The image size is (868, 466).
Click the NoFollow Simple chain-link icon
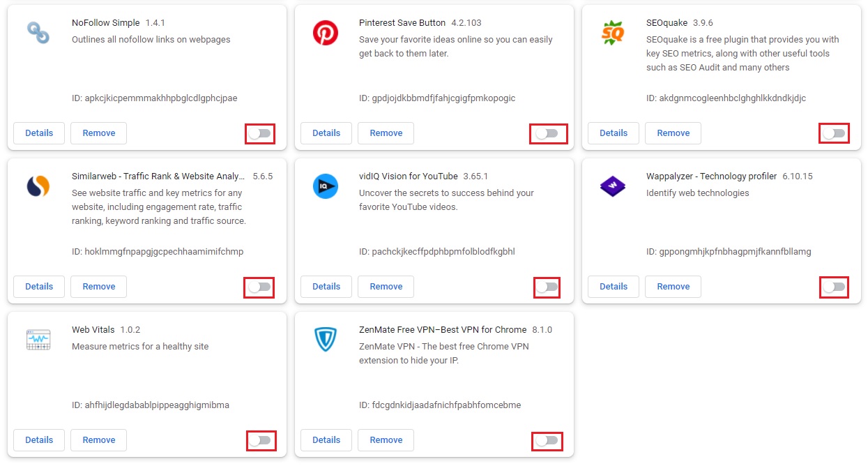(x=38, y=33)
